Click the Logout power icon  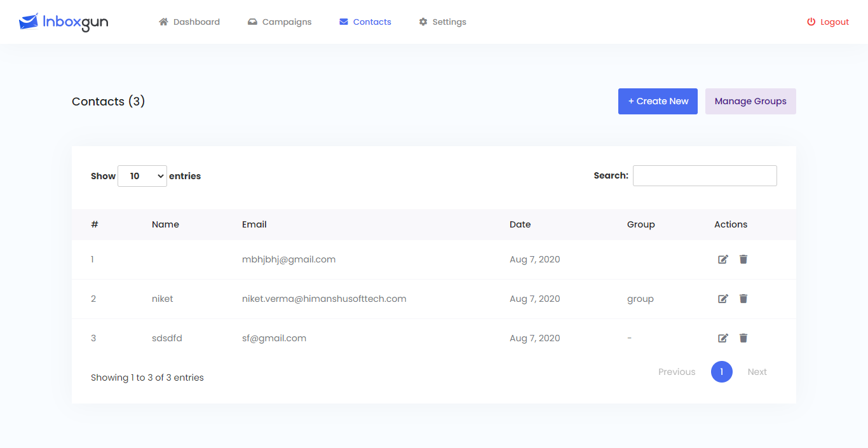811,22
